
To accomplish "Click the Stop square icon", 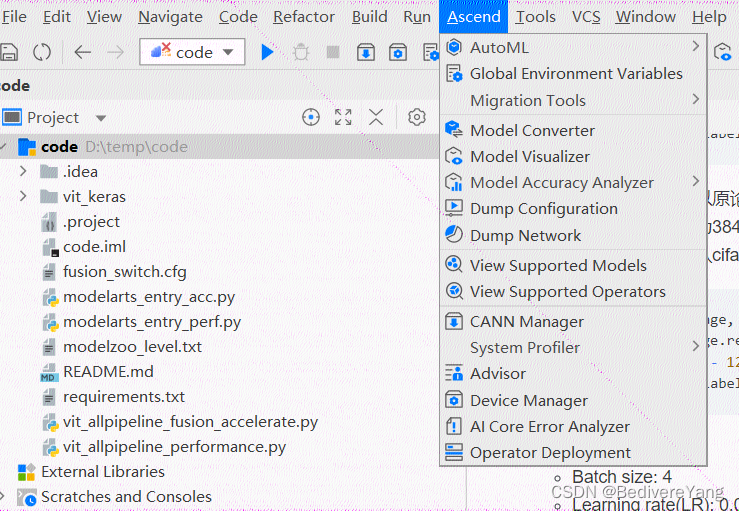I will 333,52.
